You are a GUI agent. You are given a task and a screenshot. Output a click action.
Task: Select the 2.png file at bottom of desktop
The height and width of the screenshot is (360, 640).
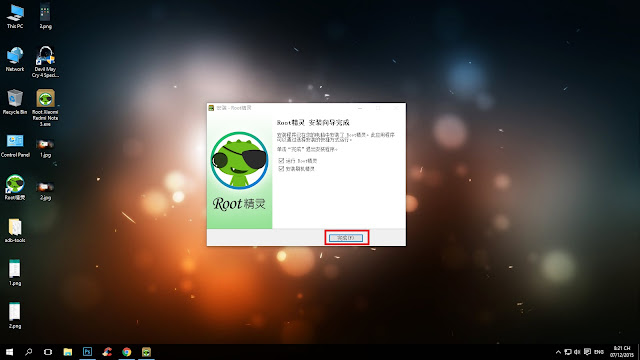(15, 316)
